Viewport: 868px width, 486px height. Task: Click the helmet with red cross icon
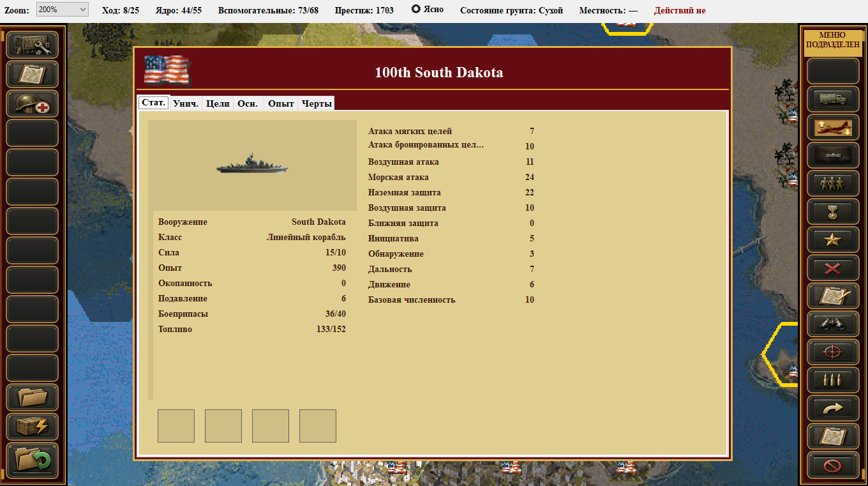(33, 103)
